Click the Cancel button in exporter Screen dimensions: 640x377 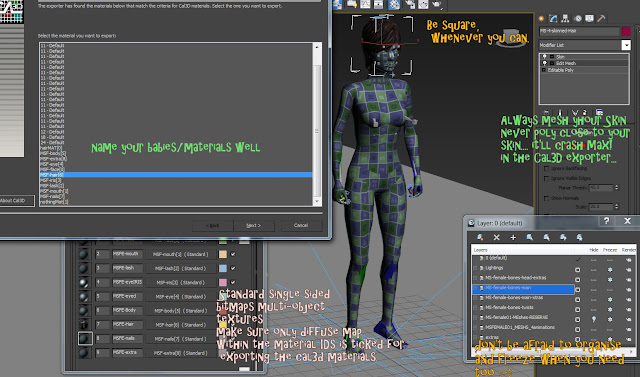301,225
